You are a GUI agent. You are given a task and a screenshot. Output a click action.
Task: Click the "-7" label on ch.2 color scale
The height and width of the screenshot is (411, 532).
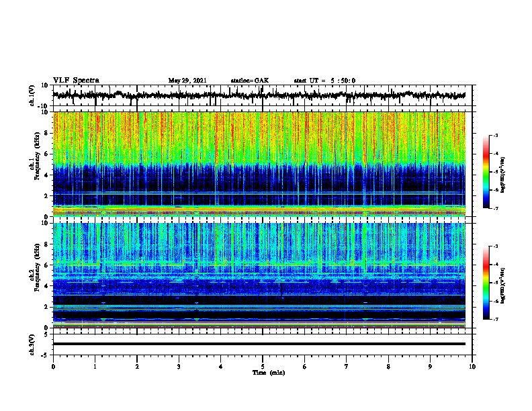[495, 319]
